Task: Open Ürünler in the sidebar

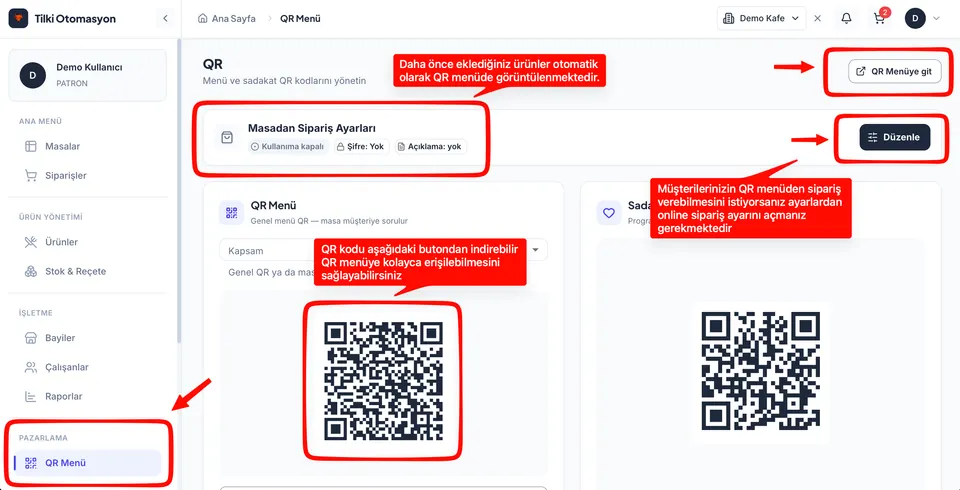Action: click(x=87, y=242)
